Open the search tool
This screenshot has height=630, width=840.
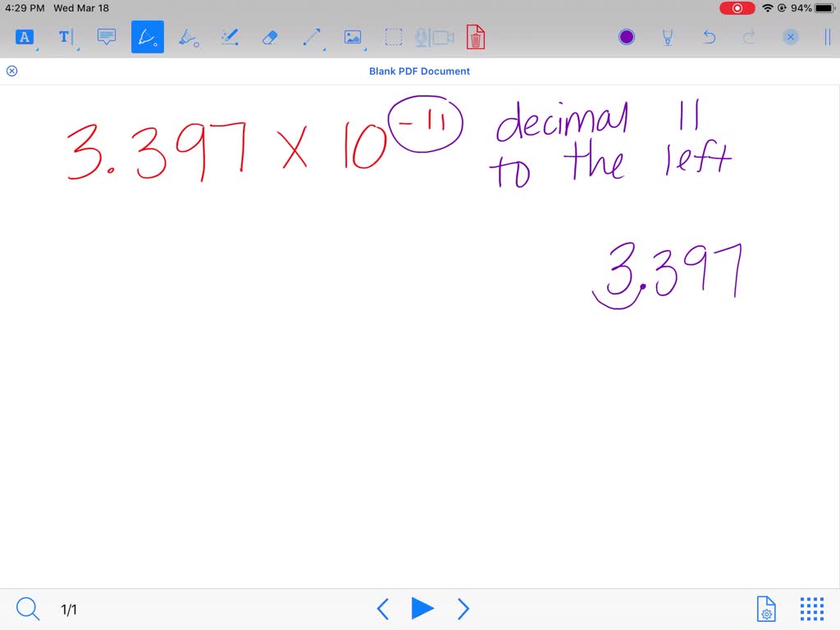click(x=27, y=609)
